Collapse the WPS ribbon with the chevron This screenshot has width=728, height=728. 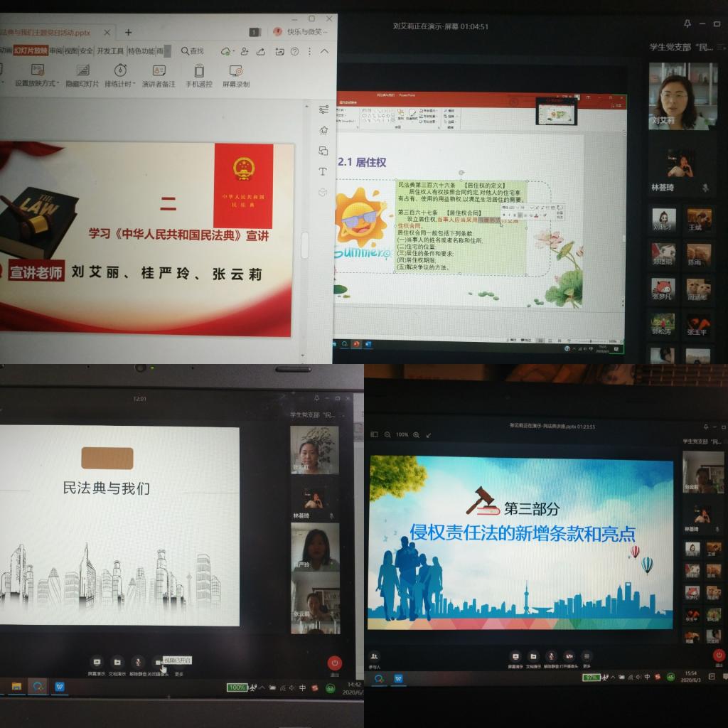pyautogui.click(x=324, y=51)
